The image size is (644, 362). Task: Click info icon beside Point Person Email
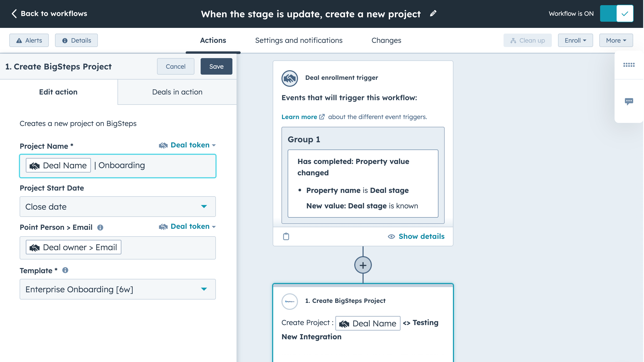click(100, 227)
